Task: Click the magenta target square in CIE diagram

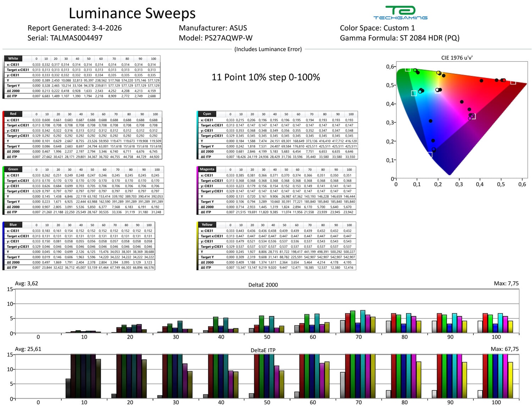Action: [x=473, y=116]
